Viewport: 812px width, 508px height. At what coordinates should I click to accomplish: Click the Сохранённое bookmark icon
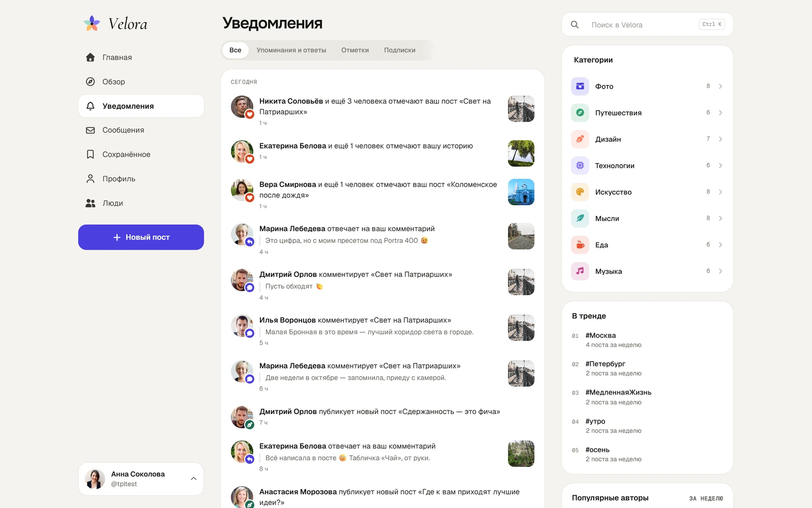[x=90, y=154]
